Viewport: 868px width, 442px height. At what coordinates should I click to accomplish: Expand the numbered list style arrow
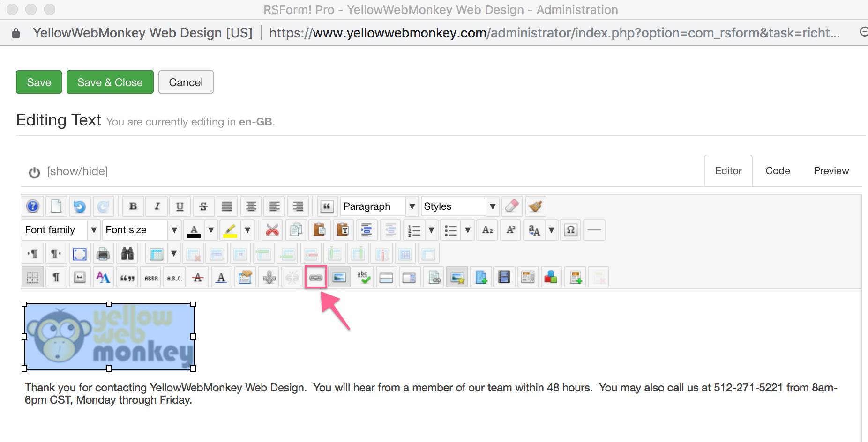click(431, 230)
